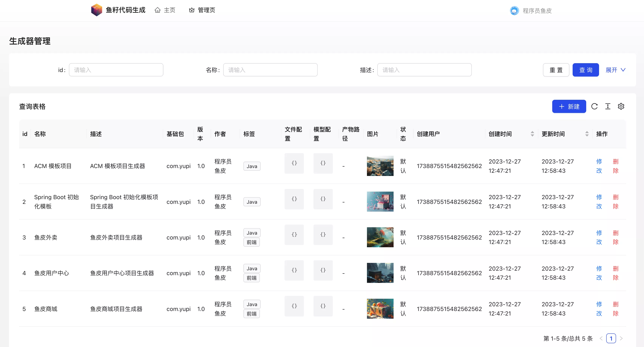Screen dimensions: 644x347
Task: Click the 程序员鱼皮 user avatar
Action: (514, 11)
